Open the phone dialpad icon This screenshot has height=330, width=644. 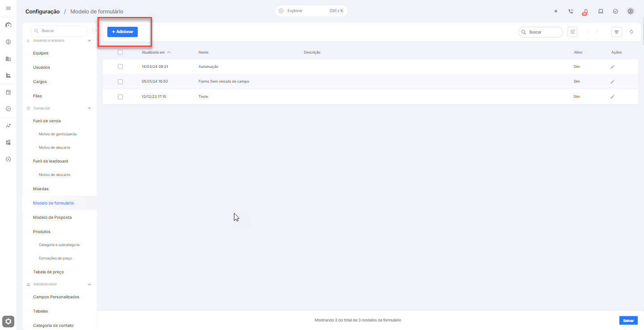point(571,11)
